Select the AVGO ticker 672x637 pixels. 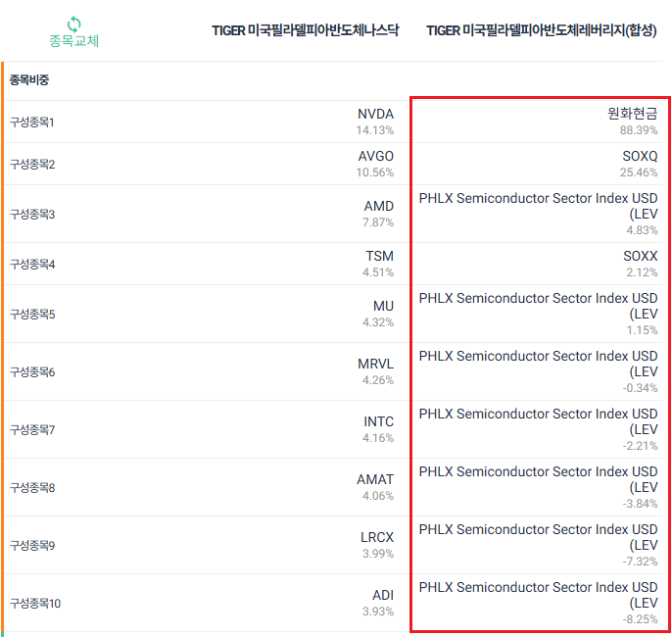coord(376,156)
